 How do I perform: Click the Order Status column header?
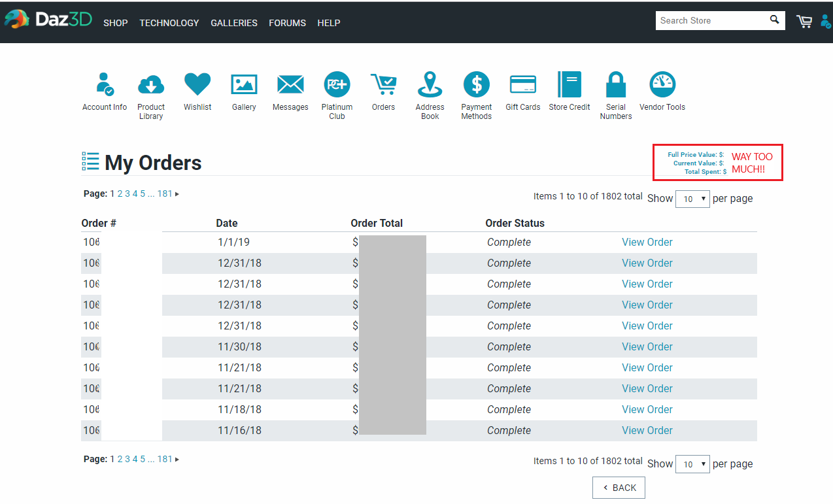point(515,223)
